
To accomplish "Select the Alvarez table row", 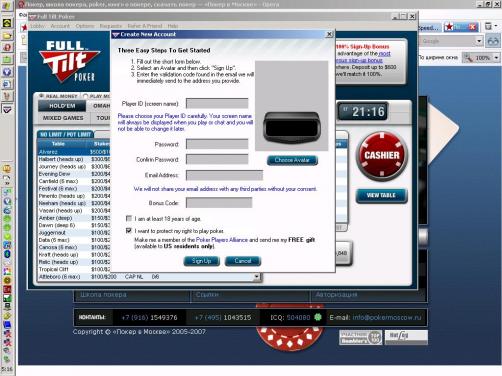I will click(x=74, y=152).
